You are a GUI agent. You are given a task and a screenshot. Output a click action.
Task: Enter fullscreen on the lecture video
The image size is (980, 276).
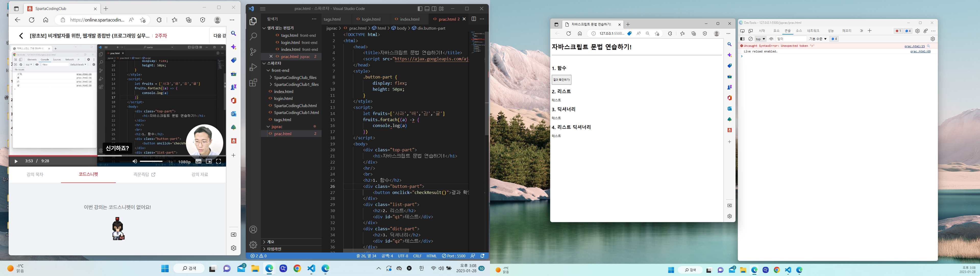click(x=218, y=162)
